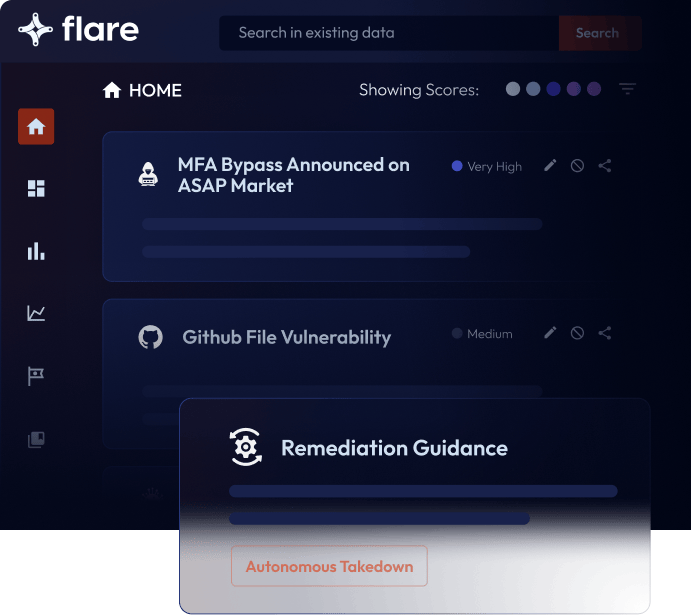The height and width of the screenshot is (615, 691).
Task: Open the filter options next to scores
Action: pos(627,89)
